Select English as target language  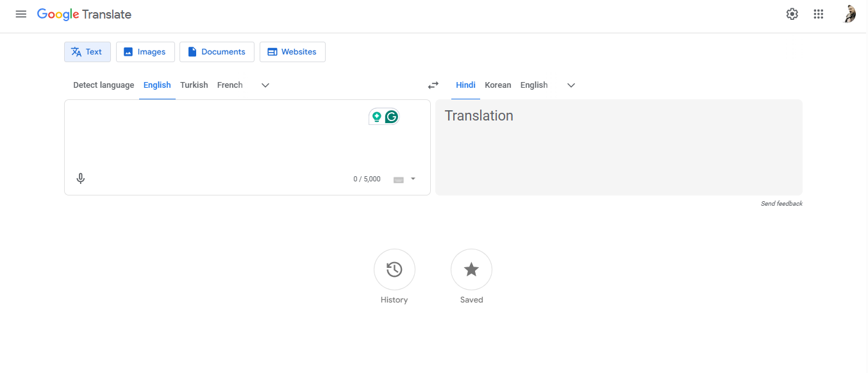tap(534, 85)
